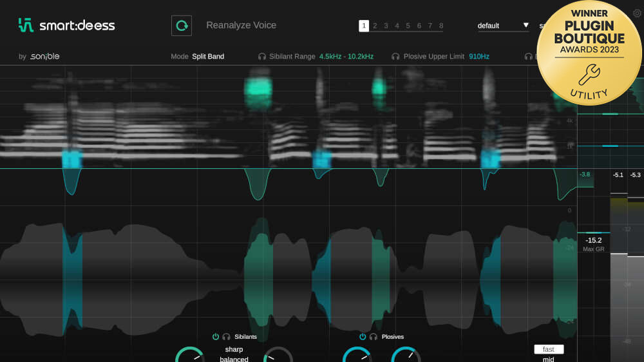The height and width of the screenshot is (362, 644).
Task: Select state slot 8
Action: pos(441,26)
